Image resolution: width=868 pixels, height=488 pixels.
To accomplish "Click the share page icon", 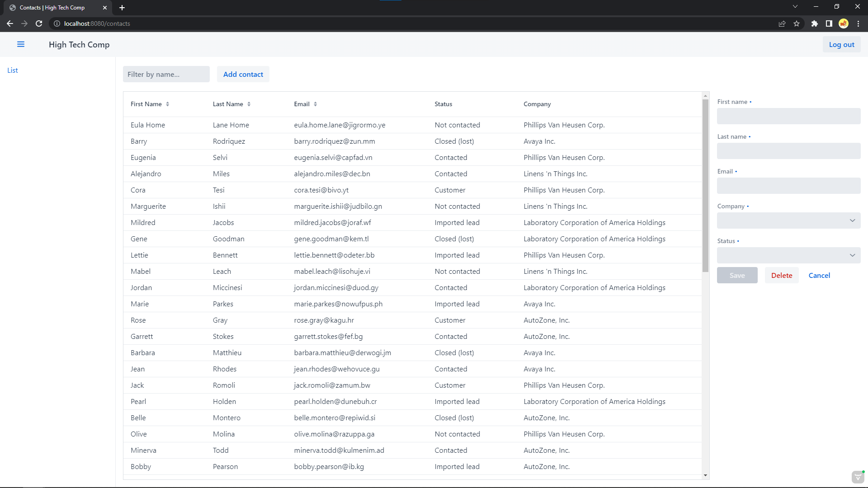I will (x=782, y=23).
